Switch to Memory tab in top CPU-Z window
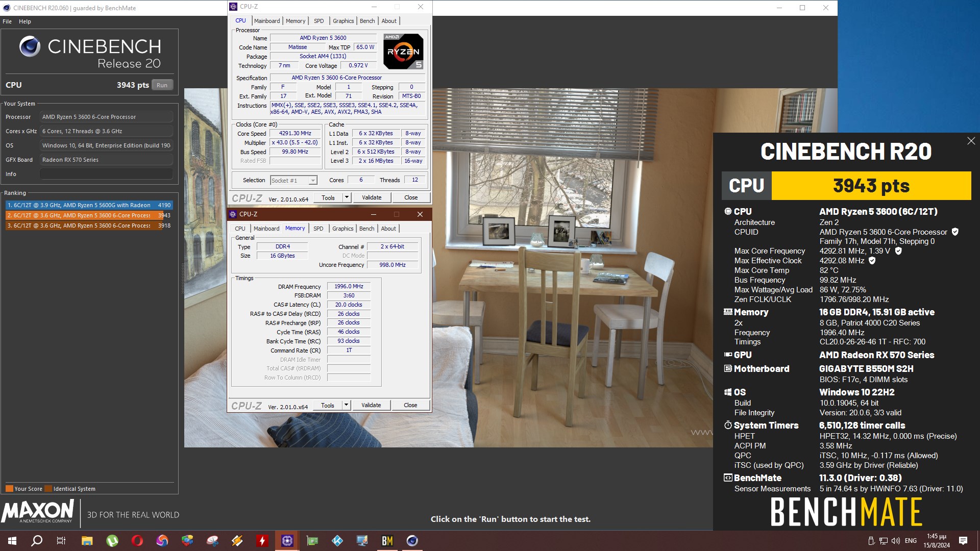The width and height of the screenshot is (980, 551). pos(296,21)
